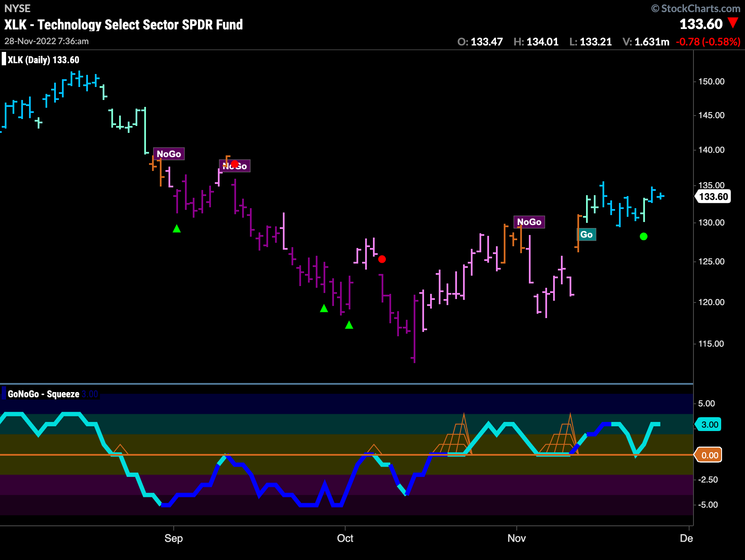
Task: Click the red change value -0.78 (-0.58%)
Action: tap(708, 42)
